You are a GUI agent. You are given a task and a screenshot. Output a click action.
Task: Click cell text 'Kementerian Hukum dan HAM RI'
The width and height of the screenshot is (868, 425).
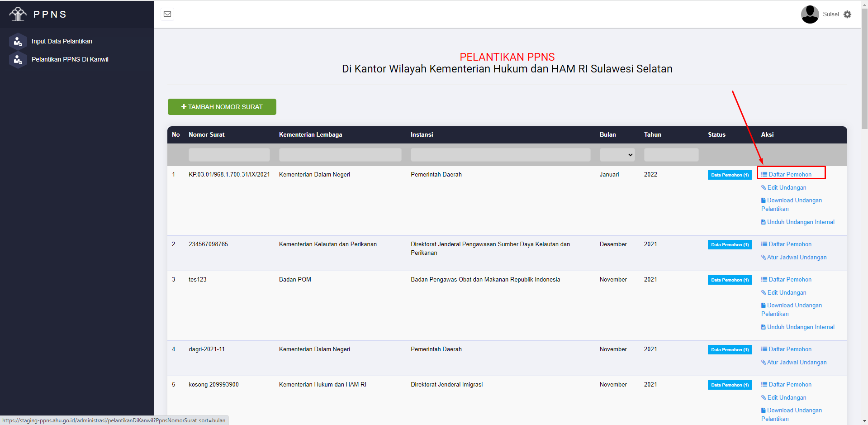(323, 384)
